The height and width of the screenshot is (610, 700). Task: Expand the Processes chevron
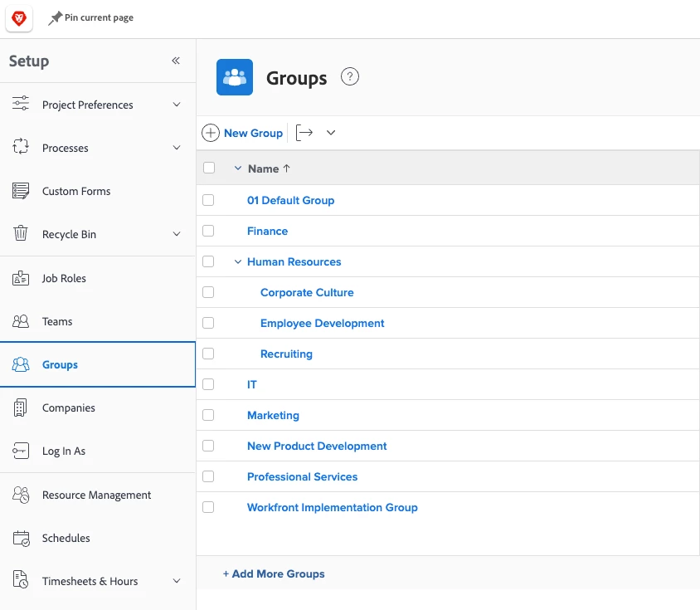[x=177, y=148]
